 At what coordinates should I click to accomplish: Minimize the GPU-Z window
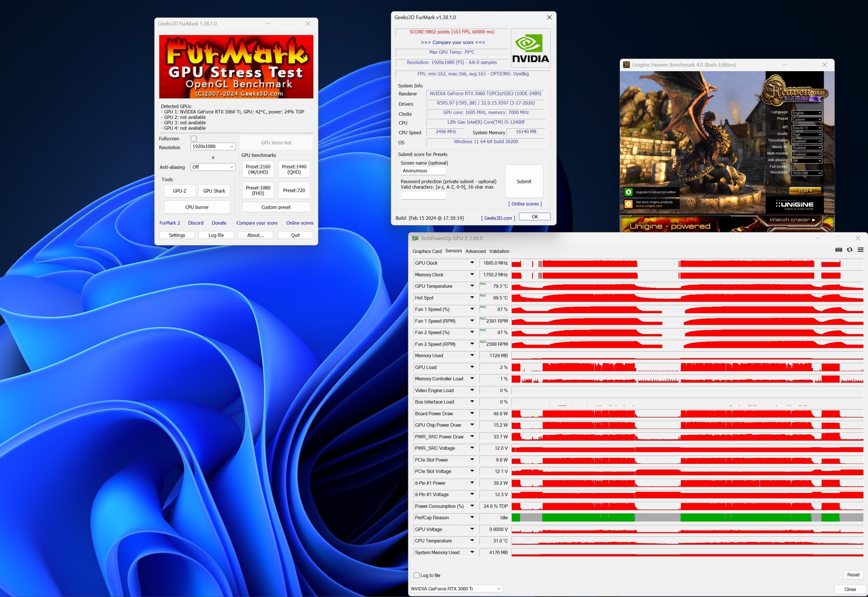pyautogui.click(x=818, y=238)
